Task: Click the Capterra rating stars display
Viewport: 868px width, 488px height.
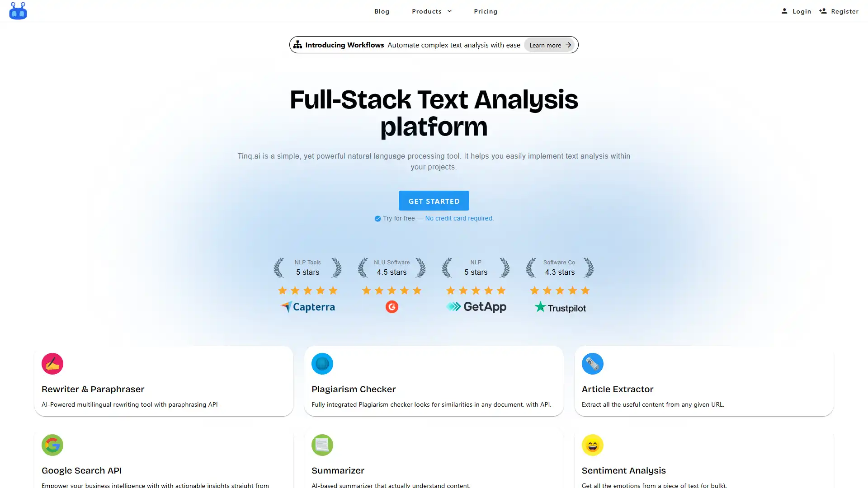Action: [307, 290]
